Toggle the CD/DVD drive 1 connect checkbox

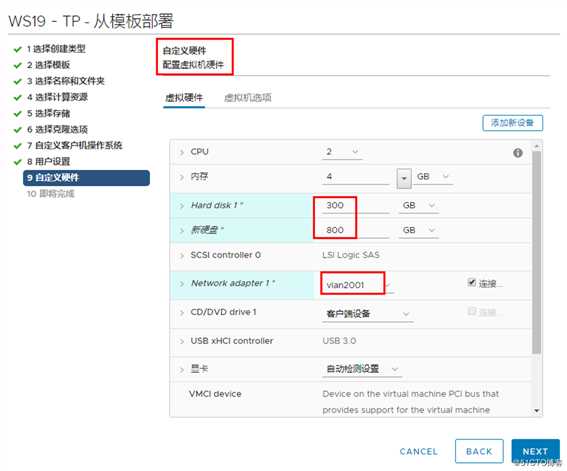coord(472,311)
